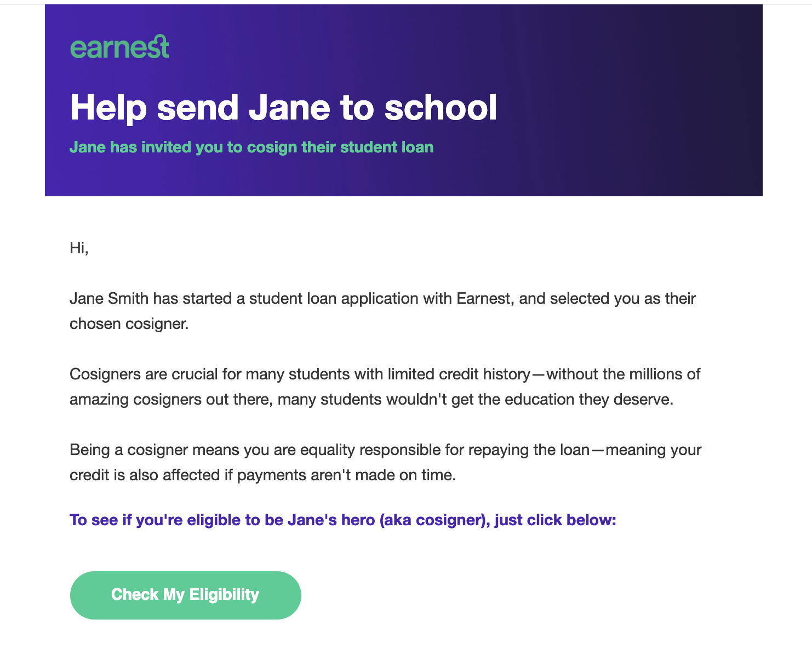Click the green cosign invitation subtitle
Screen dimensions: 812x659
[251, 147]
